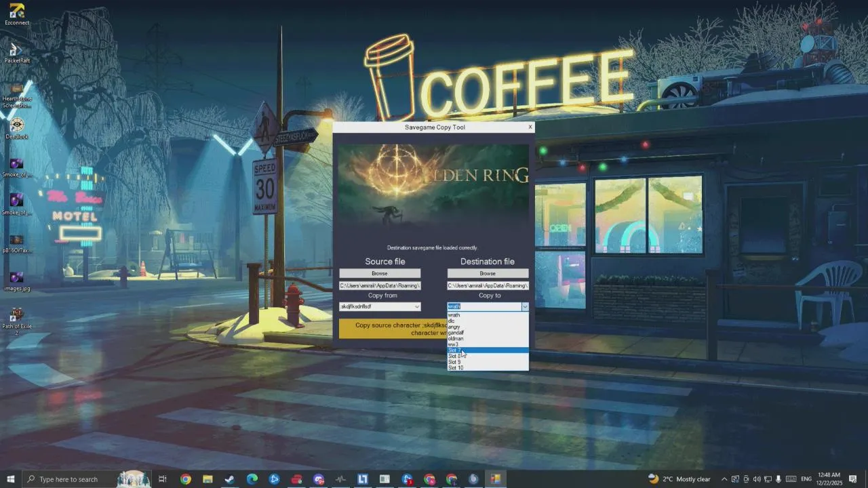This screenshot has height=488, width=868.
Task: Click Browse under Destination file
Action: (x=488, y=273)
